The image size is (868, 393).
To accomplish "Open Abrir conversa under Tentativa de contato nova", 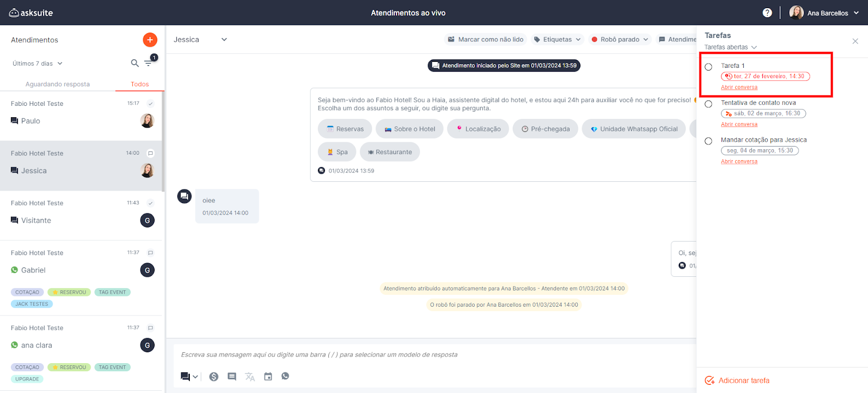I will click(x=739, y=124).
